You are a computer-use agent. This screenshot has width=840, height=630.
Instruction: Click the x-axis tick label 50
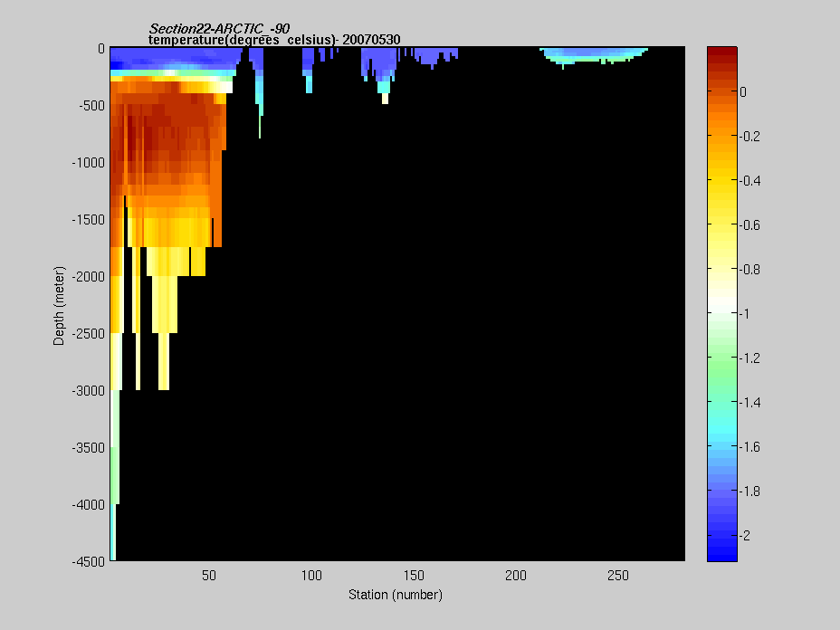(209, 576)
